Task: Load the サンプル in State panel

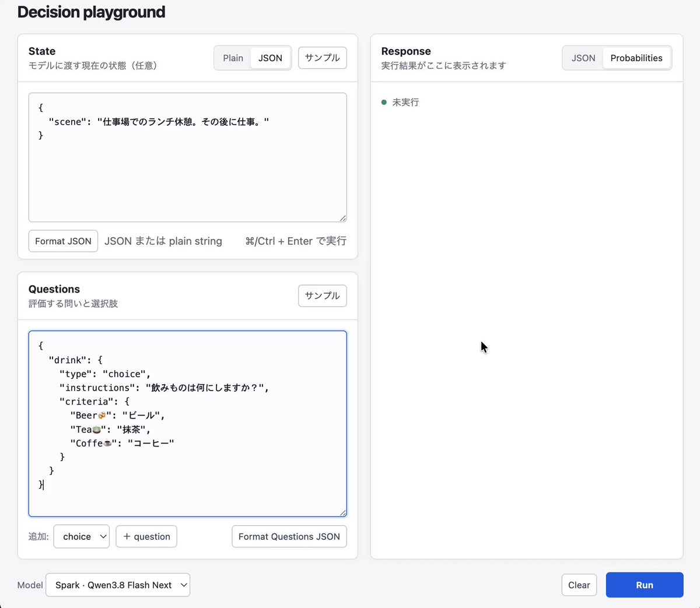Action: point(323,58)
